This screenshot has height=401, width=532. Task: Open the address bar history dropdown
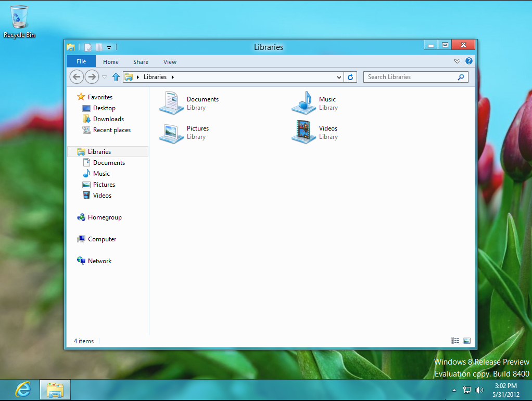[339, 76]
